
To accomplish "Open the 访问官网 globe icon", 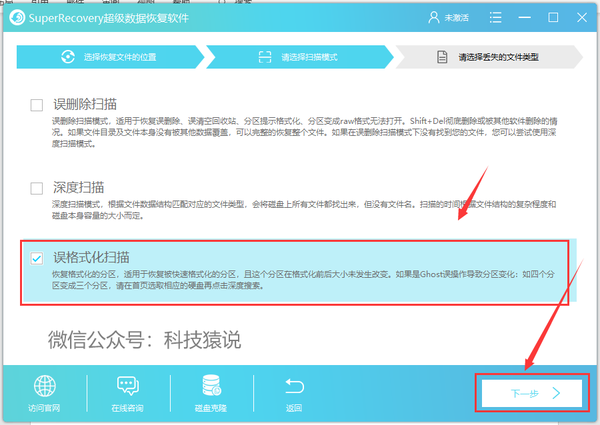I will [45, 386].
